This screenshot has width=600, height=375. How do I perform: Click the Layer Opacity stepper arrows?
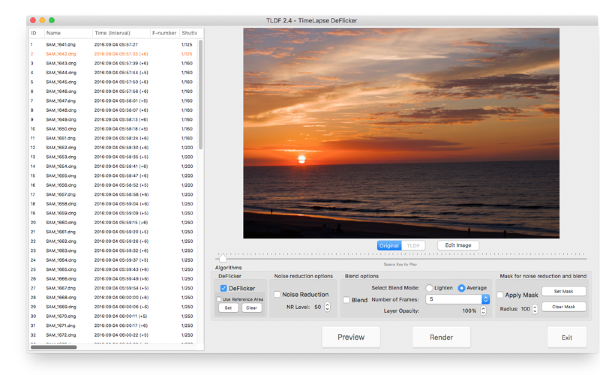[484, 311]
